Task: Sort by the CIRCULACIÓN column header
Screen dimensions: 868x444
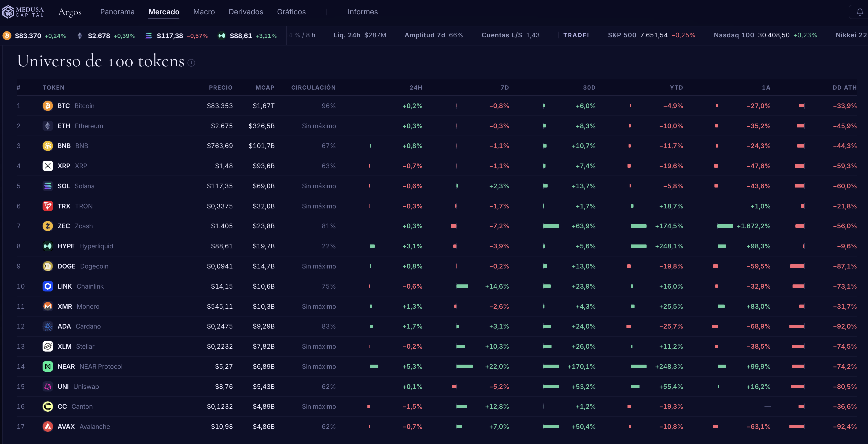Action: coord(313,88)
